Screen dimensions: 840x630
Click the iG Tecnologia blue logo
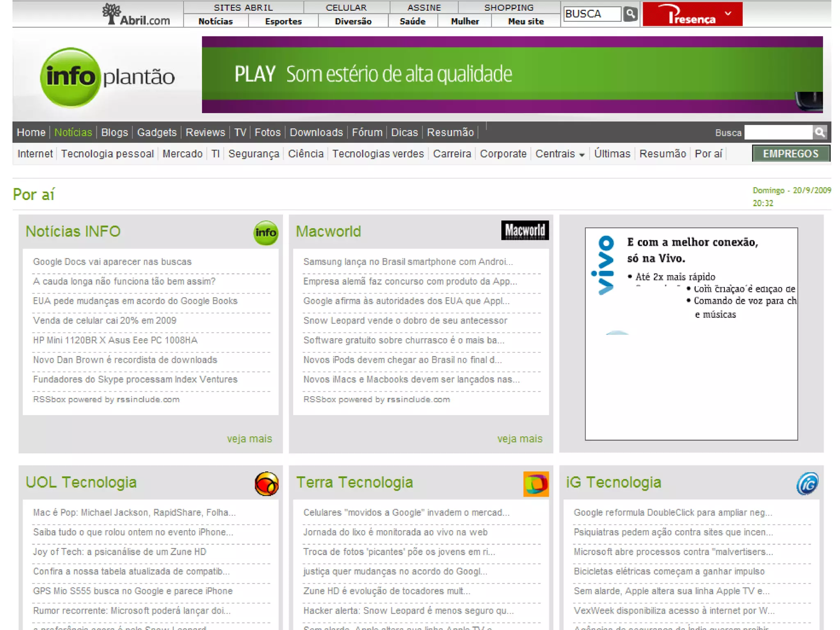click(807, 484)
